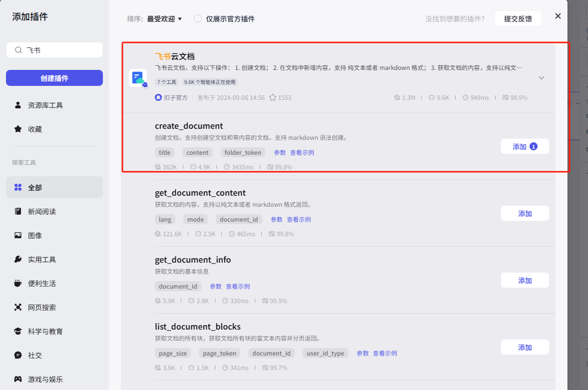The height and width of the screenshot is (390, 588).
Task: Click the mode parameter tag
Action: point(195,219)
